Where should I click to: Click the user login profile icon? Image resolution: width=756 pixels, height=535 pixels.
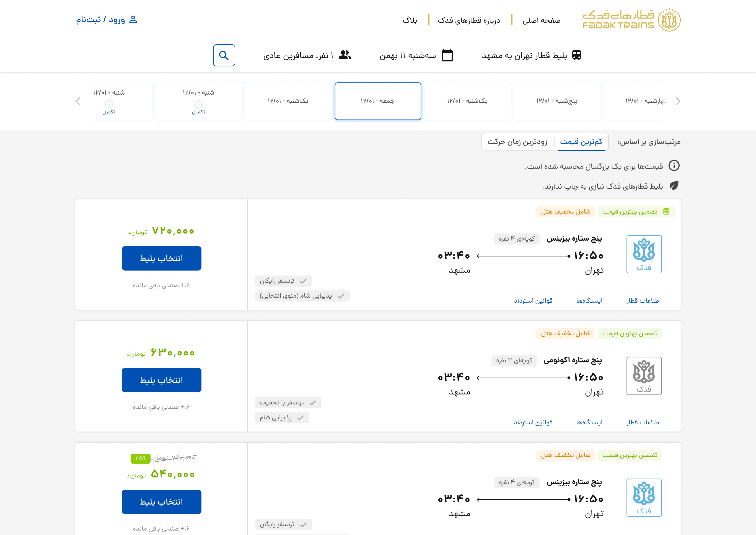coord(133,20)
